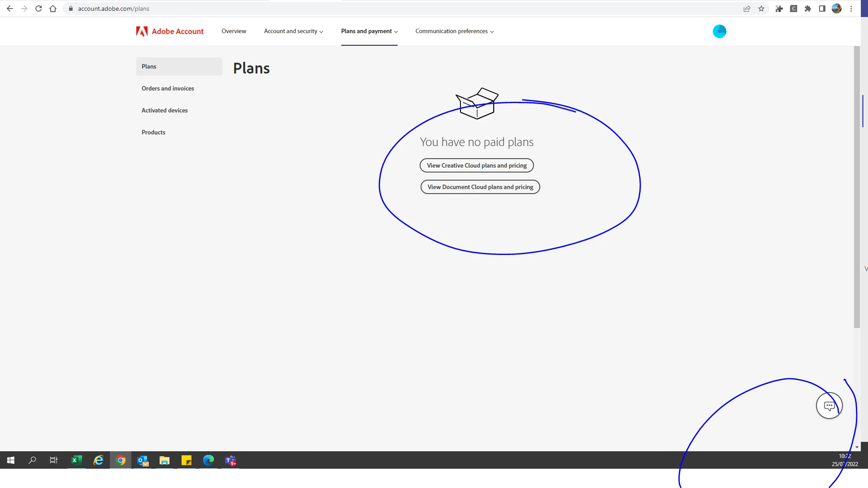Click the share page icon in address bar
The width and height of the screenshot is (868, 488).
coord(747,9)
